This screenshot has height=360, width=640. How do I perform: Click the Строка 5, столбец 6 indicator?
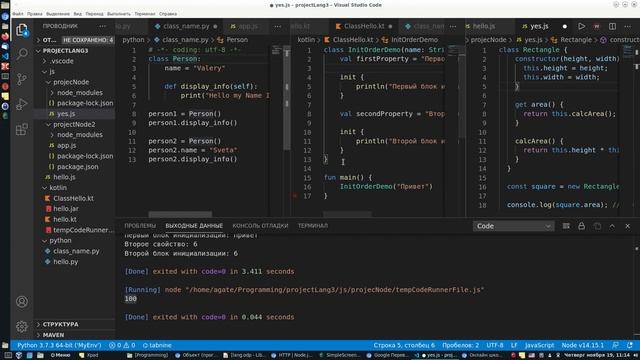click(404, 345)
